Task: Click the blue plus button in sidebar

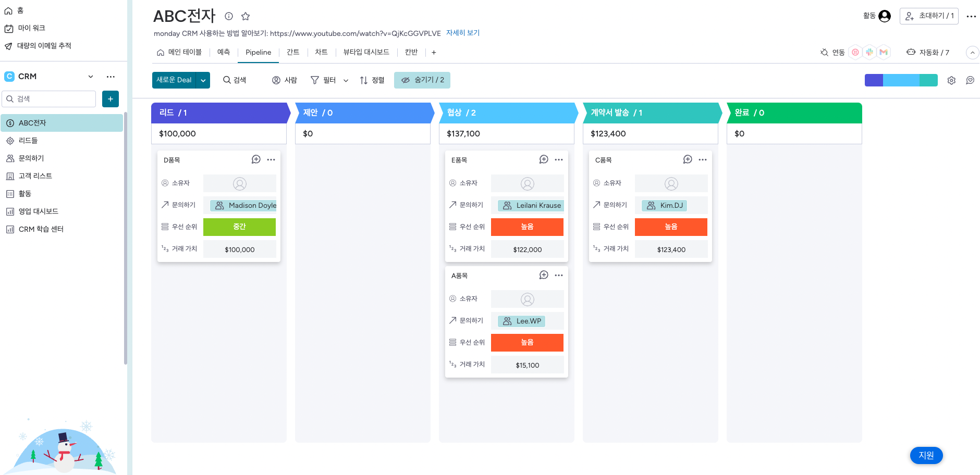Action: [x=111, y=99]
